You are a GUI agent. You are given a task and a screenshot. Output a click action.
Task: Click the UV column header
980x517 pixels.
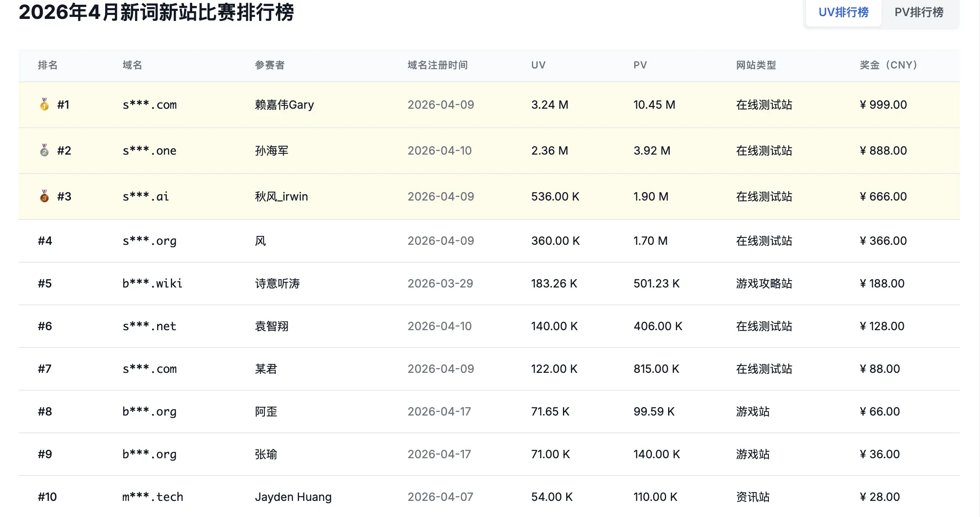pos(538,65)
